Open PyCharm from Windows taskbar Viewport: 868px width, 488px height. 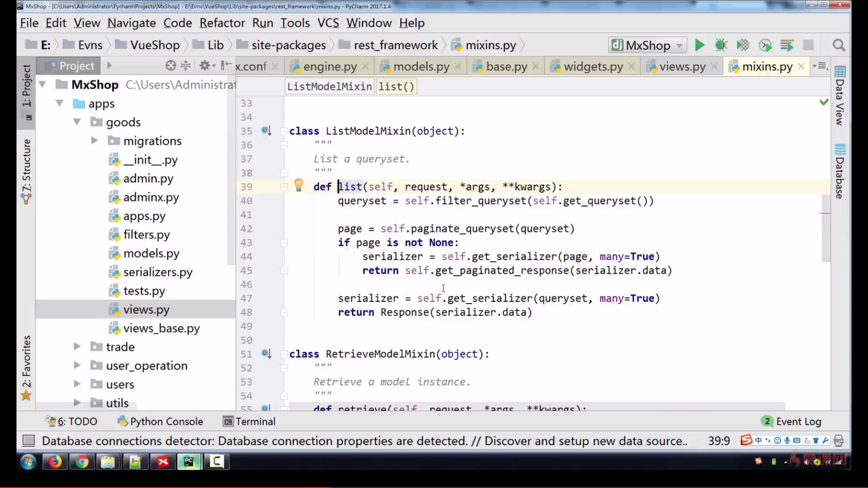pyautogui.click(x=189, y=462)
